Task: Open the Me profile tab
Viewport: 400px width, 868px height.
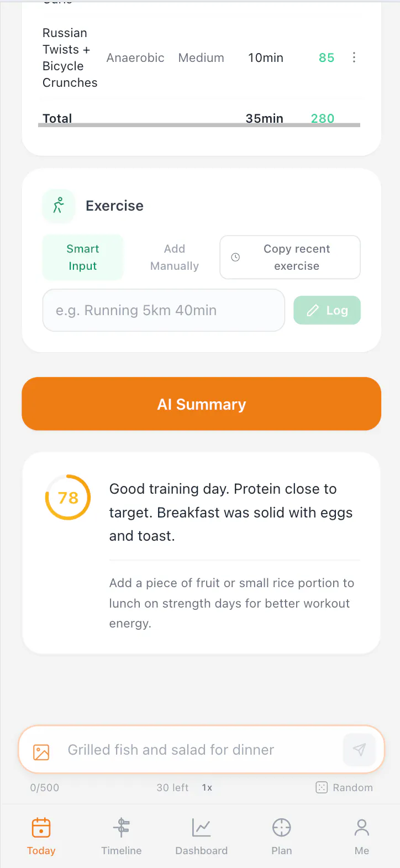Action: tap(362, 836)
